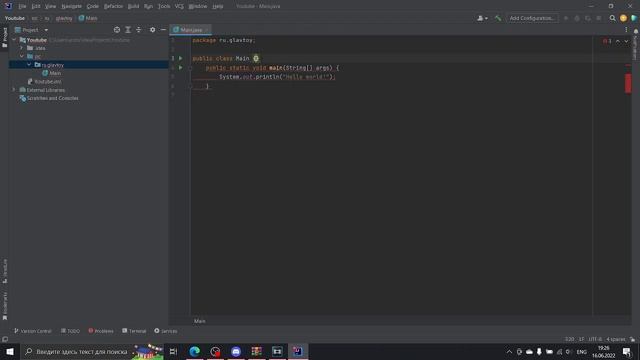Open Project panel gear options
This screenshot has height=360, width=640.
(x=152, y=30)
